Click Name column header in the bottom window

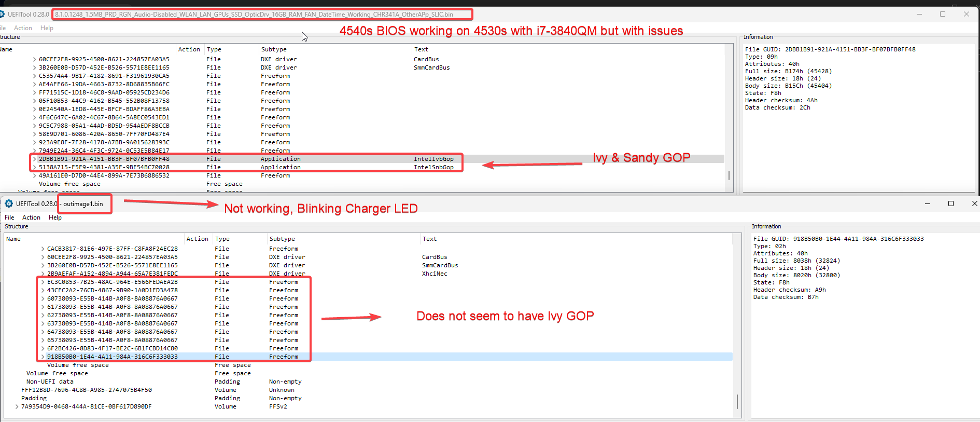(x=13, y=239)
